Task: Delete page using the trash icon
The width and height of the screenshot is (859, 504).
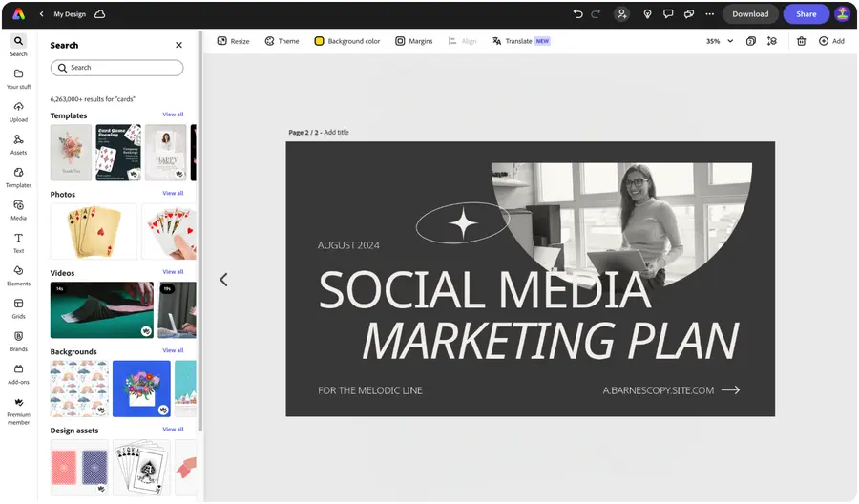Action: (x=801, y=41)
